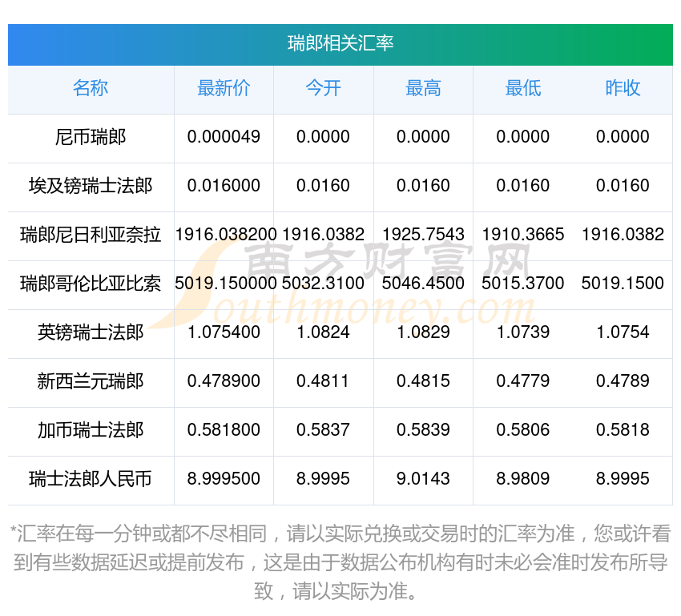This screenshot has width=681, height=616.
Task: Click the latest price 0.000049
Action: pos(224,137)
